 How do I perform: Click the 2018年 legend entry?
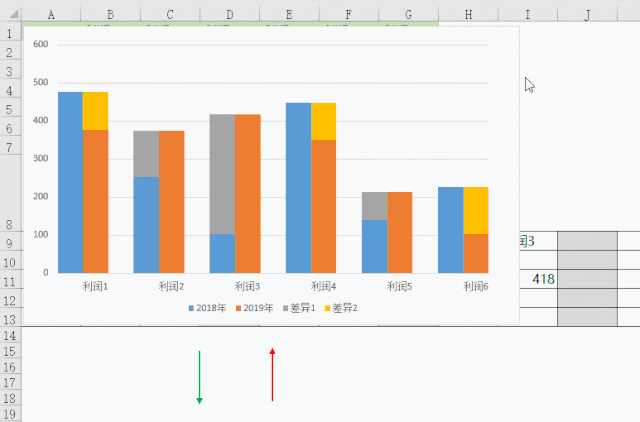[207, 308]
